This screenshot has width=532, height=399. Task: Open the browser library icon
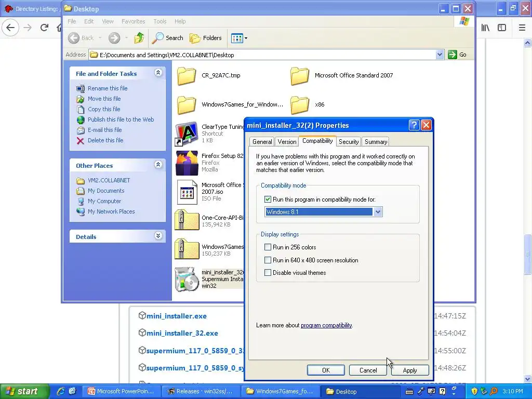pyautogui.click(x=485, y=28)
